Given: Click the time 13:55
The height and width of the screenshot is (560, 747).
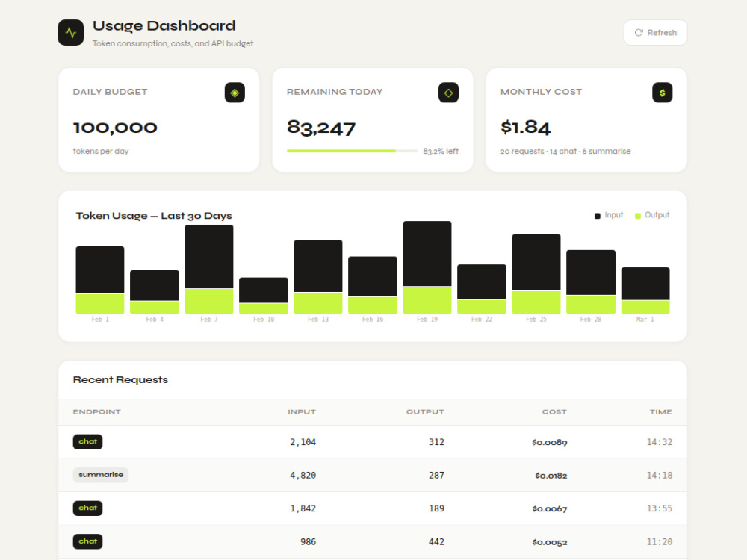Looking at the screenshot, I should coord(660,508).
